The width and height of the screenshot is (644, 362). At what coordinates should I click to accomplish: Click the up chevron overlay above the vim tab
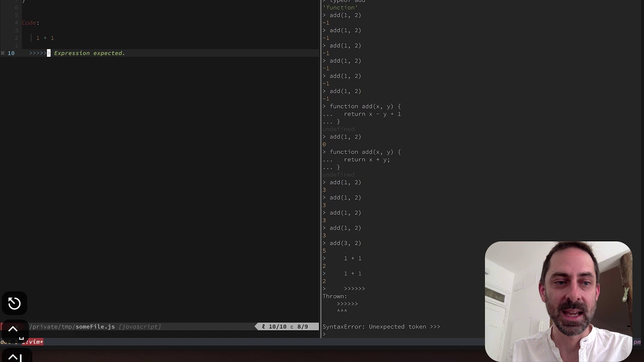pos(13,330)
